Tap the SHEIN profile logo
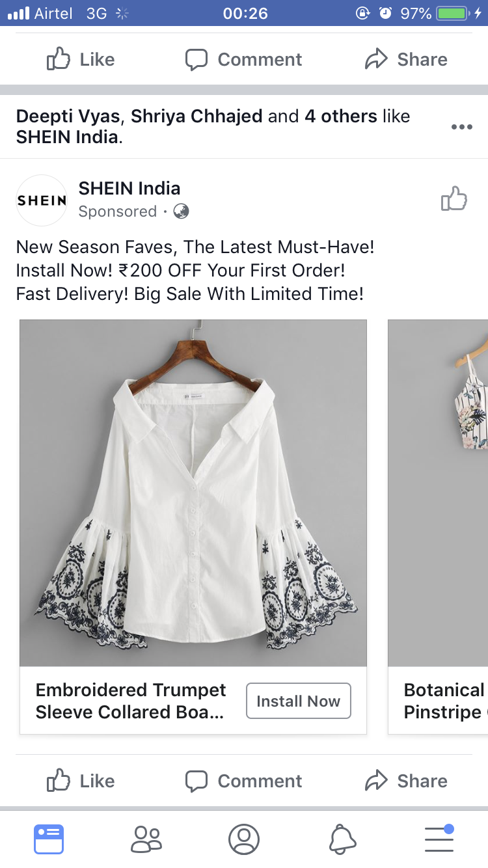The image size is (488, 868). (42, 200)
